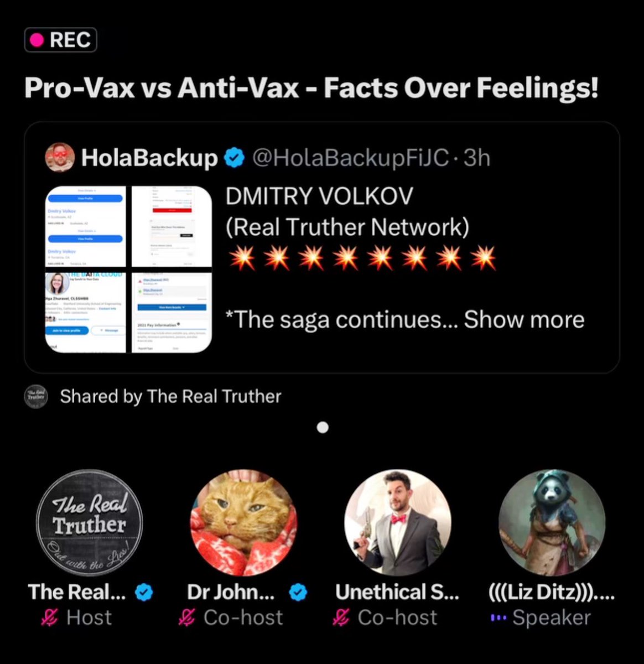Click HolaBackup's blue verified badge
Image resolution: width=644 pixels, height=664 pixels.
(234, 158)
